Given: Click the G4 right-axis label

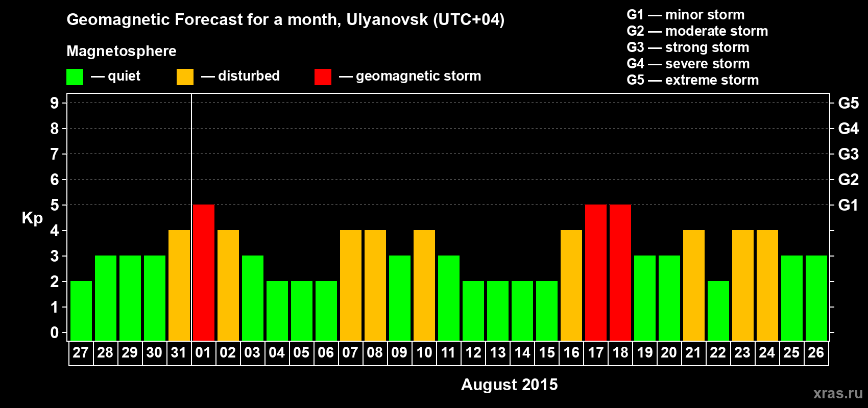Looking at the screenshot, I should click(x=849, y=129).
